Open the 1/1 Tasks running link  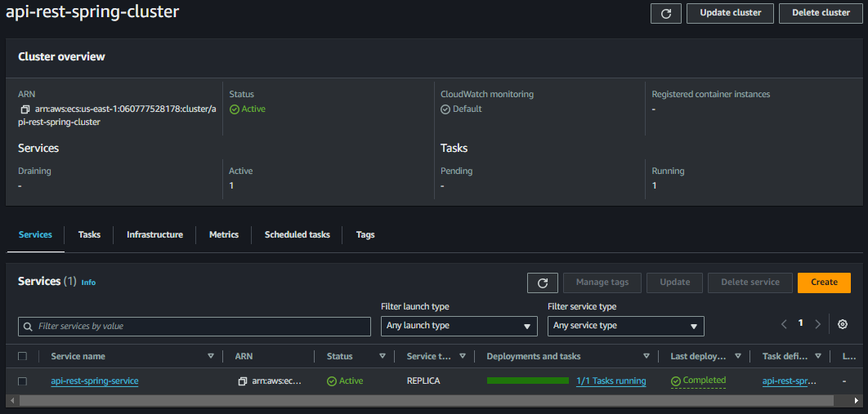click(x=611, y=381)
